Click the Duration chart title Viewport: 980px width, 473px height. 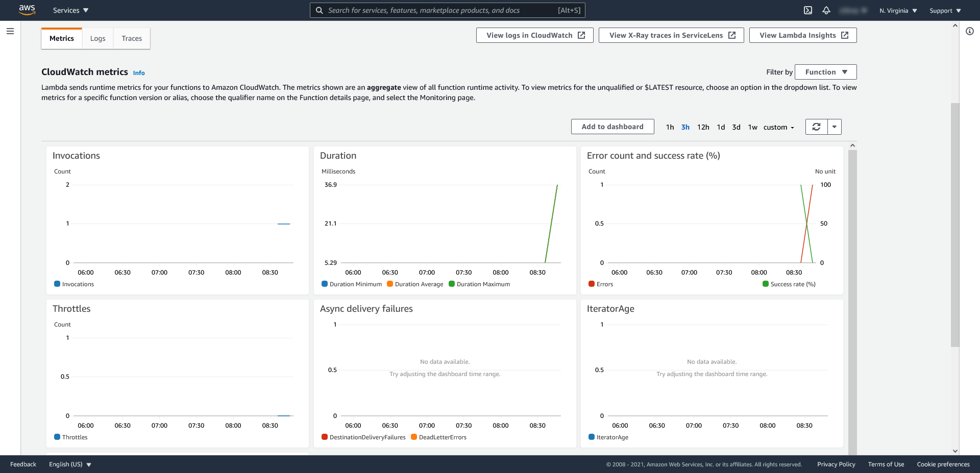[x=338, y=156]
